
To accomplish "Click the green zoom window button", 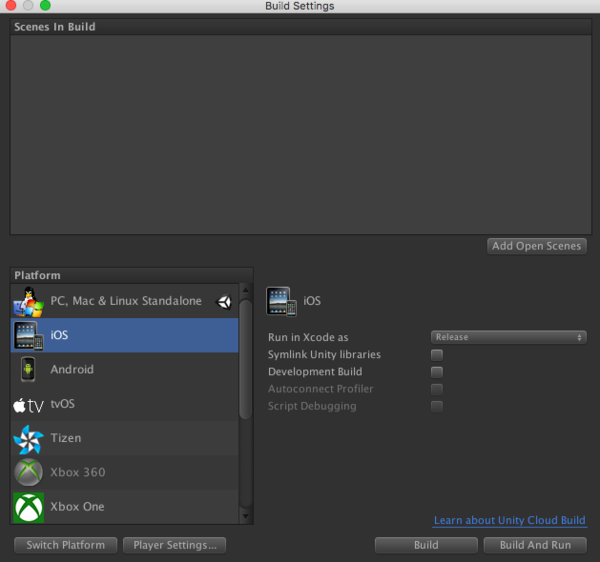I will [46, 5].
